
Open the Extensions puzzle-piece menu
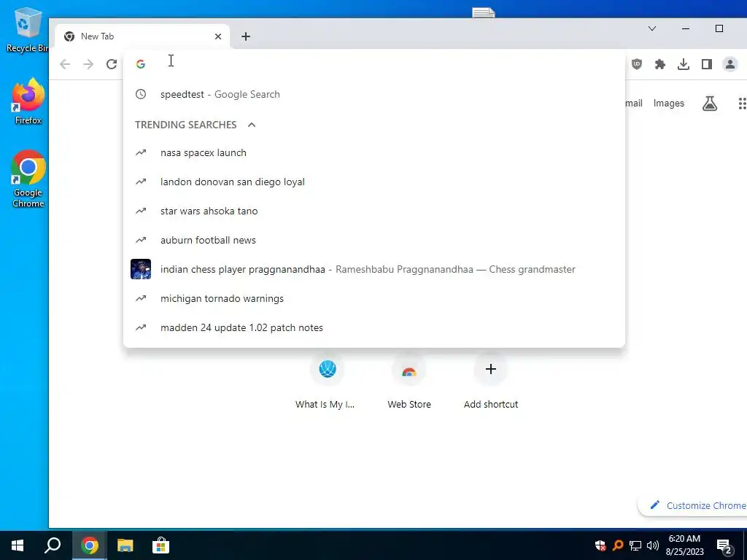click(x=659, y=64)
